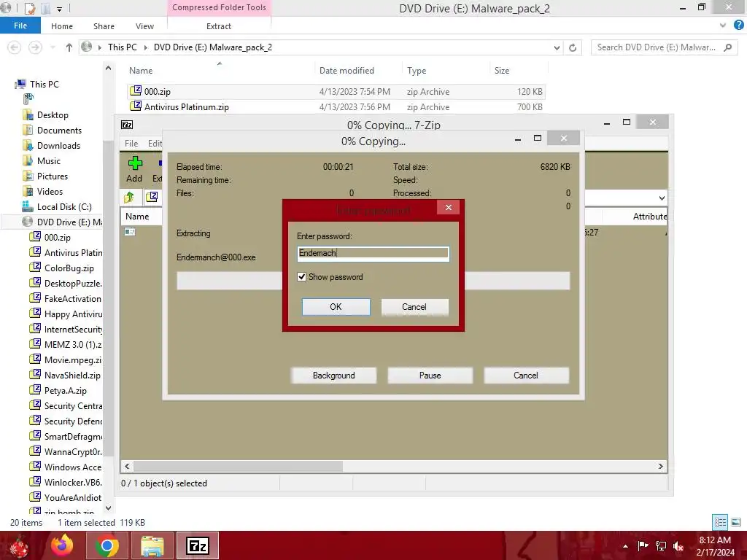747x560 pixels.
Task: Go forward using Explorer forward arrow
Action: [x=35, y=47]
